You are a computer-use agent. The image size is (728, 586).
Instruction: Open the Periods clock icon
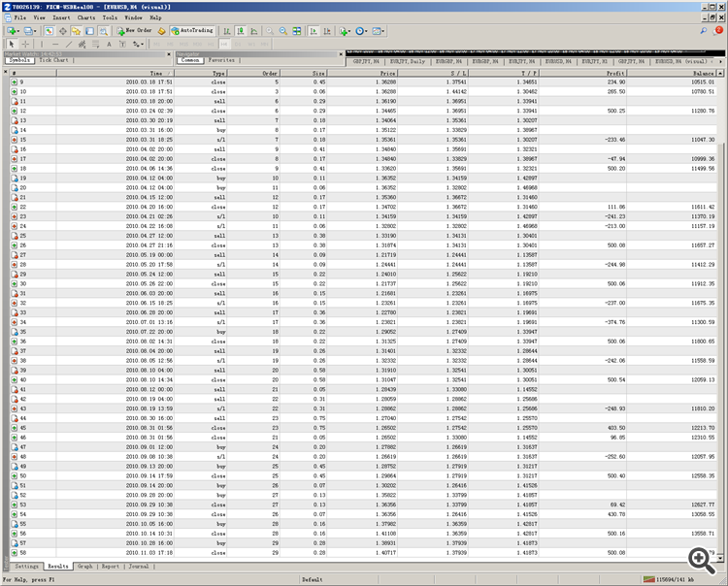point(359,31)
